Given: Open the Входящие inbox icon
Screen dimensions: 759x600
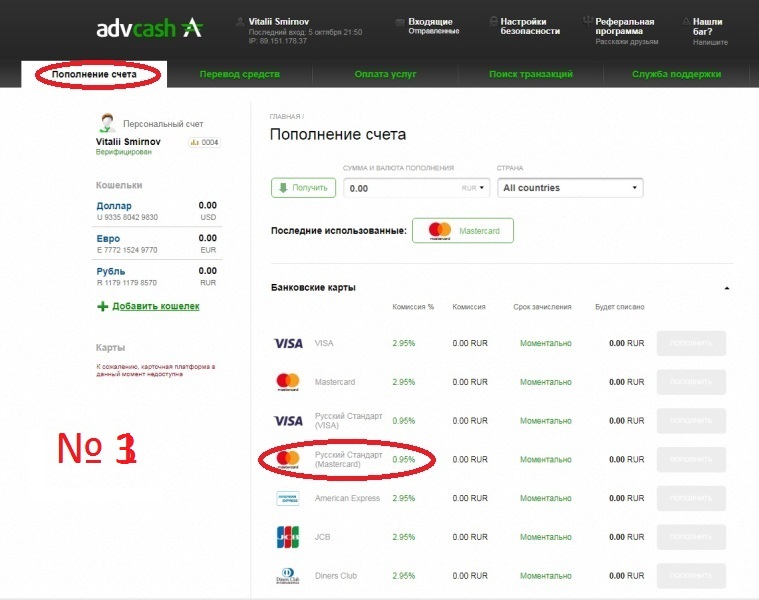Looking at the screenshot, I should coord(400,22).
